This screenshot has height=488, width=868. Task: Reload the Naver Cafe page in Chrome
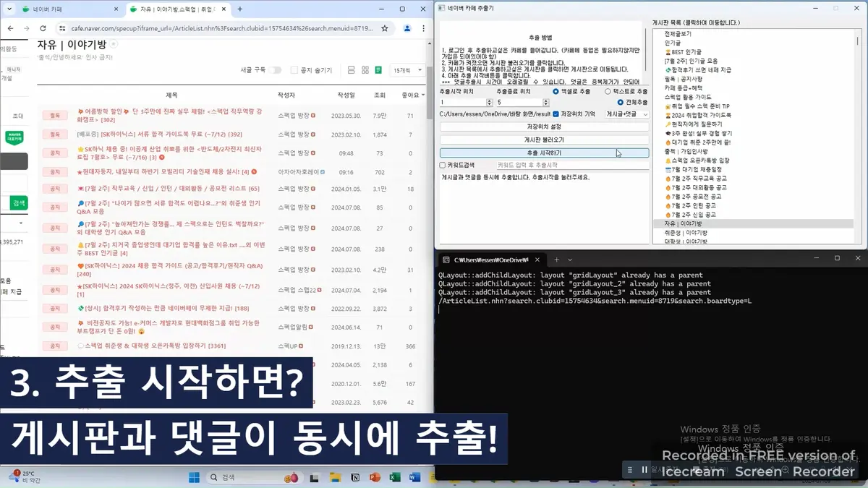pos(43,28)
